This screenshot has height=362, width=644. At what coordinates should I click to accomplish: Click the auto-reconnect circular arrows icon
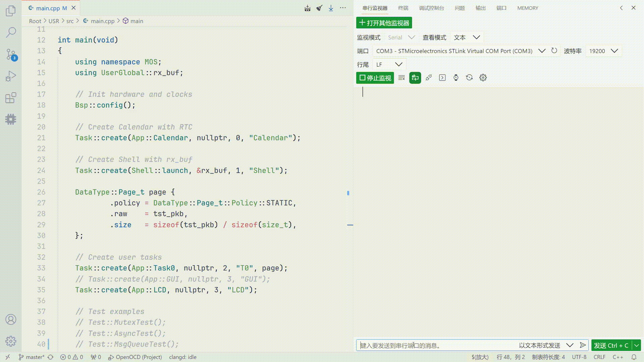pyautogui.click(x=469, y=78)
